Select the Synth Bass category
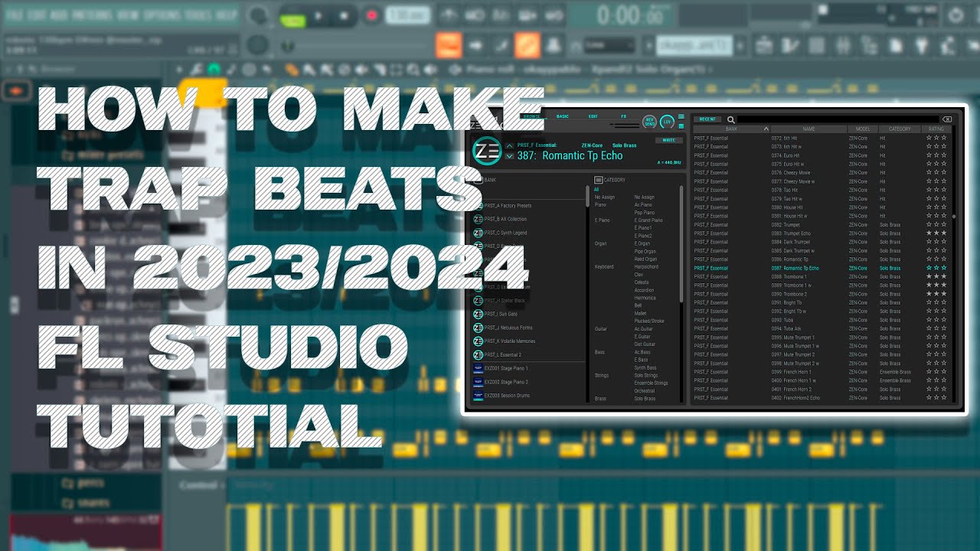980x551 pixels. tap(645, 368)
